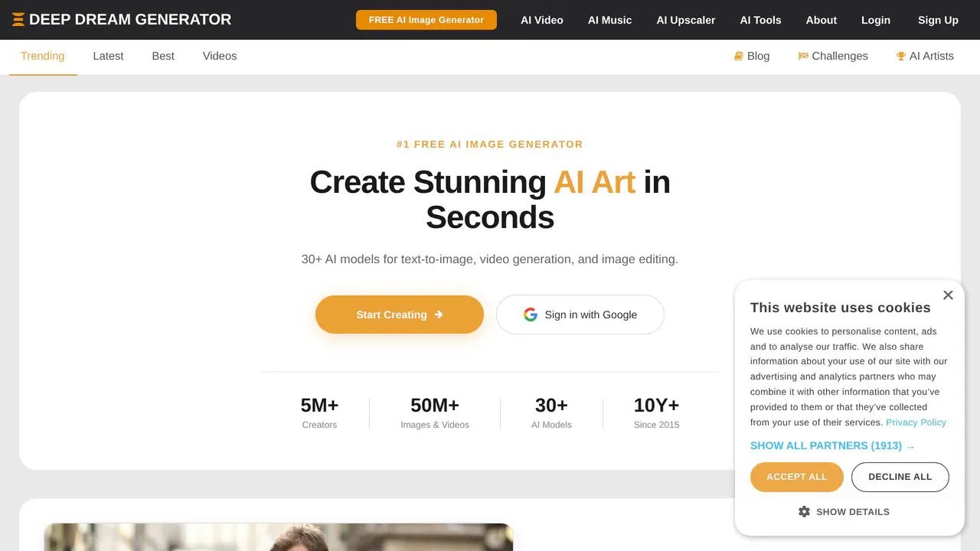Click the AI Artists trophy icon

[x=901, y=56]
